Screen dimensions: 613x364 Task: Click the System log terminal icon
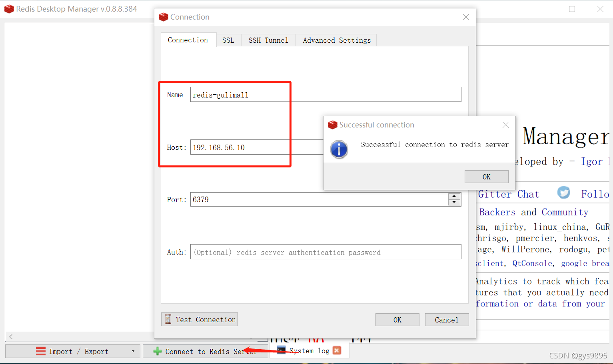[x=282, y=350]
